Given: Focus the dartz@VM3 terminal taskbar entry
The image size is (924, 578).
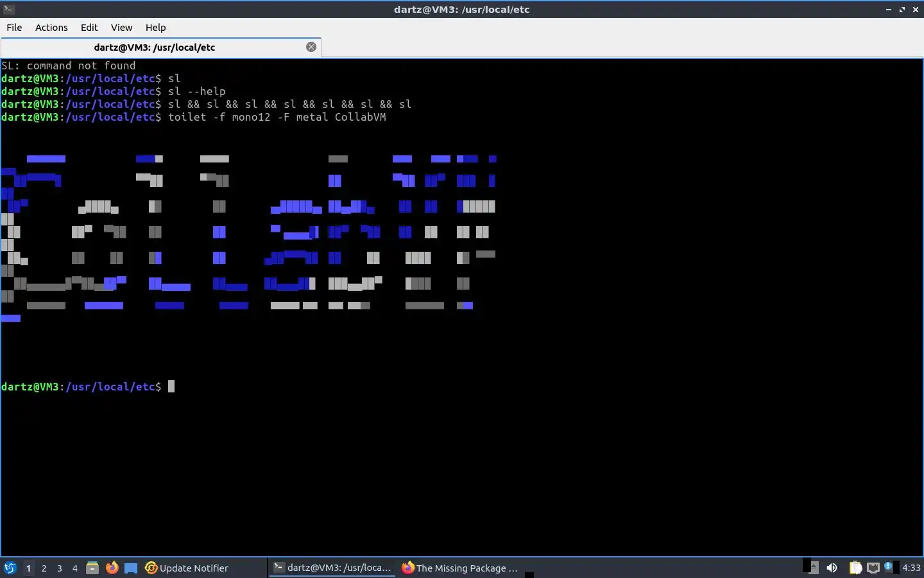Looking at the screenshot, I should coord(332,568).
